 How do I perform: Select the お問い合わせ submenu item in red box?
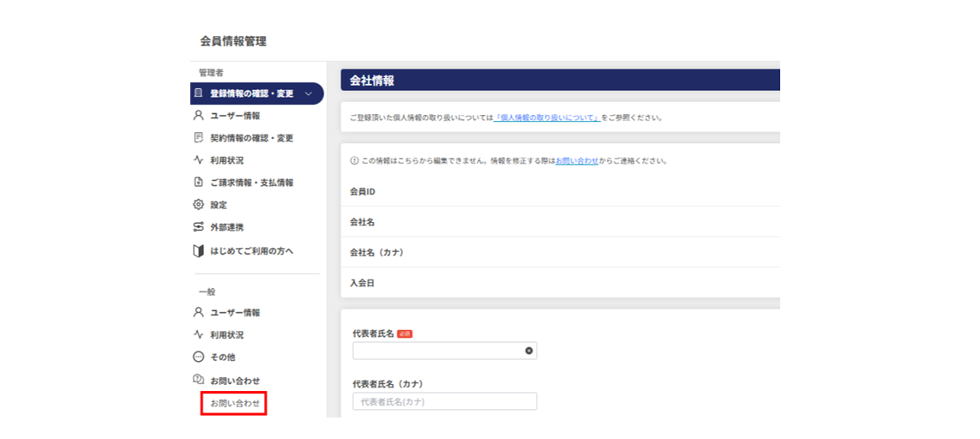234,403
